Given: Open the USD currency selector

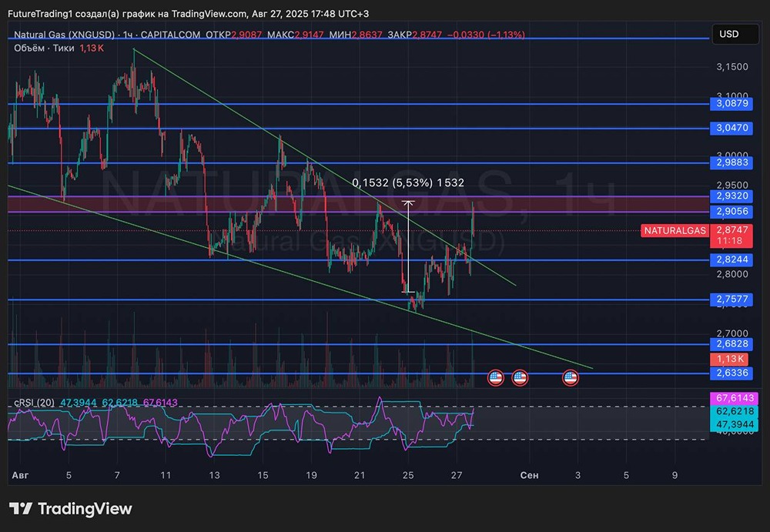Looking at the screenshot, I should (x=735, y=35).
